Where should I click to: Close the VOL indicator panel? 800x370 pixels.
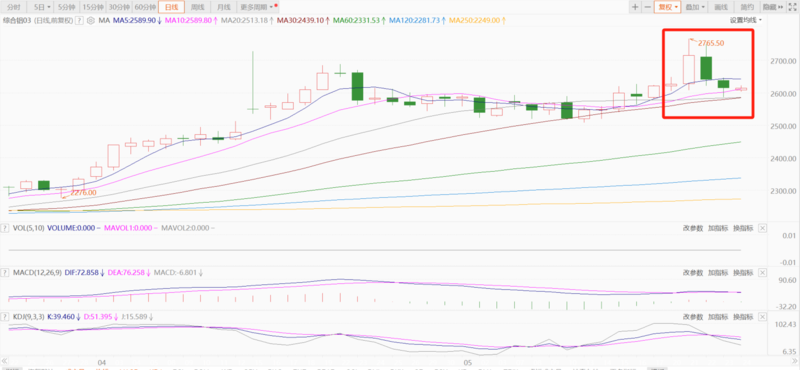tap(762, 229)
